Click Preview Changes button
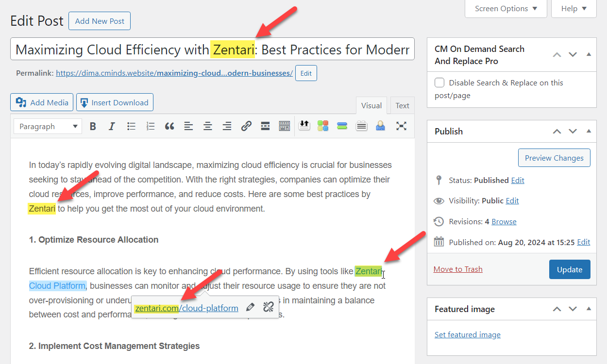Image resolution: width=607 pixels, height=364 pixels. pos(554,158)
